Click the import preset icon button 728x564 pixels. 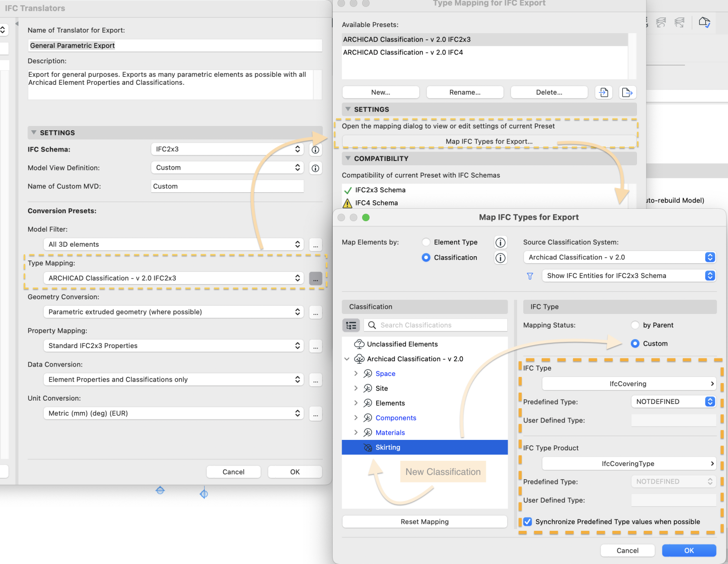tap(603, 92)
